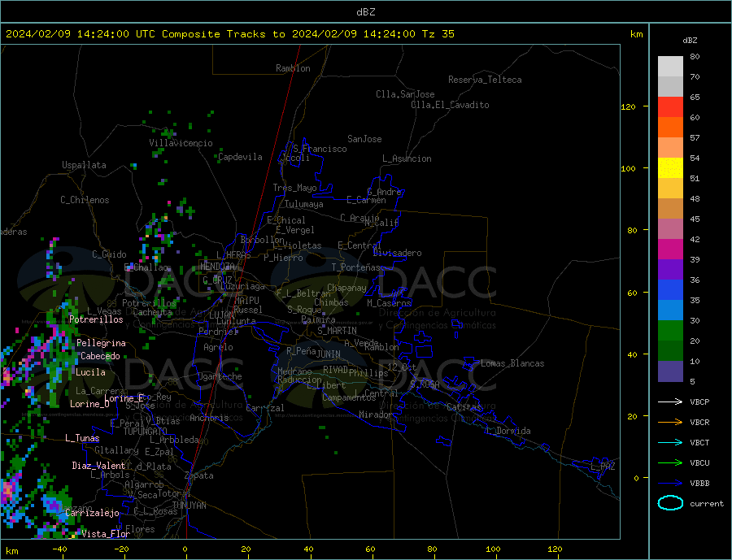Click the L_Dormida label
The image size is (732, 560).
point(509,431)
